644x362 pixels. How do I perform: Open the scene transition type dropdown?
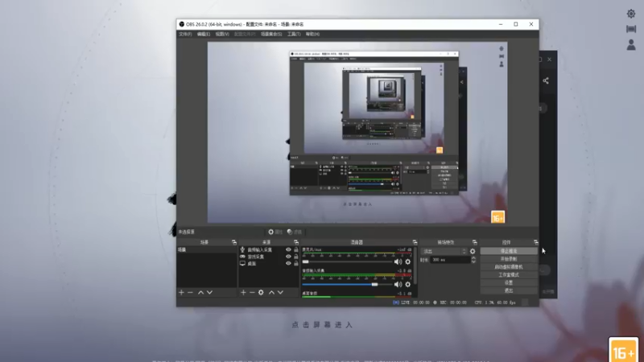pyautogui.click(x=444, y=251)
